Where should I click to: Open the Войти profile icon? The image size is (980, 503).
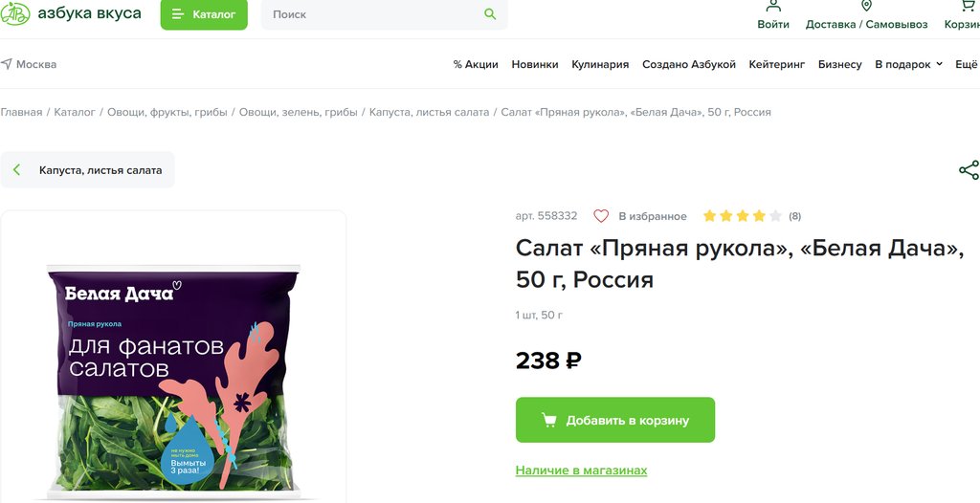[x=773, y=6]
